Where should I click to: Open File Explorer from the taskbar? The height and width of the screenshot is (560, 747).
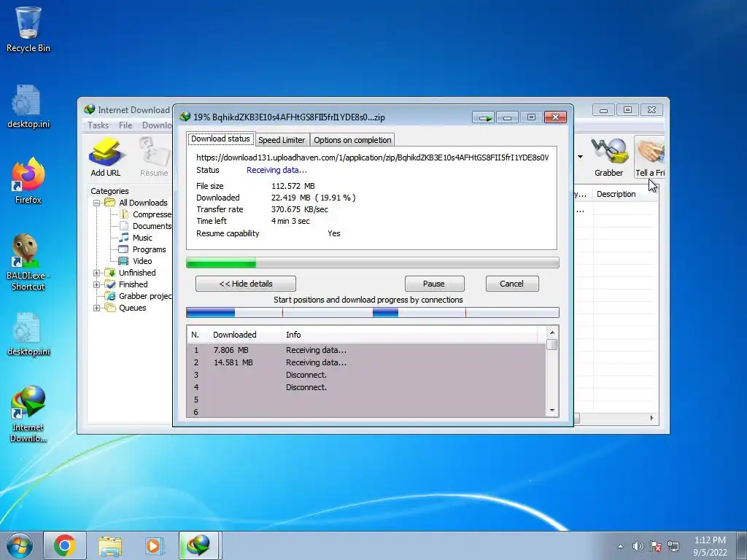point(110,545)
